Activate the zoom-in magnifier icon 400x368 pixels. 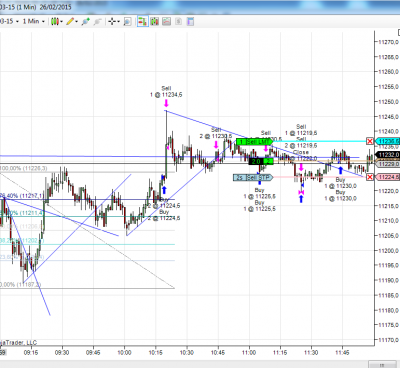[127, 22]
